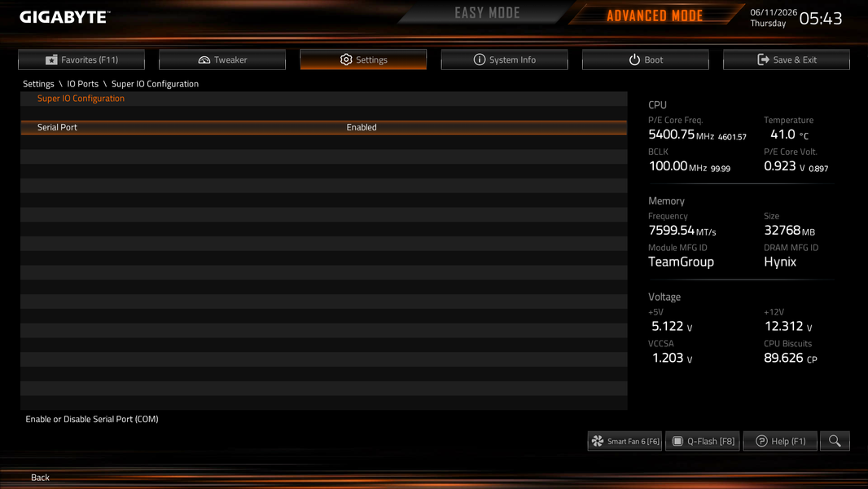Go to Settings breadcrumb link
The height and width of the screenshot is (489, 868).
38,84
